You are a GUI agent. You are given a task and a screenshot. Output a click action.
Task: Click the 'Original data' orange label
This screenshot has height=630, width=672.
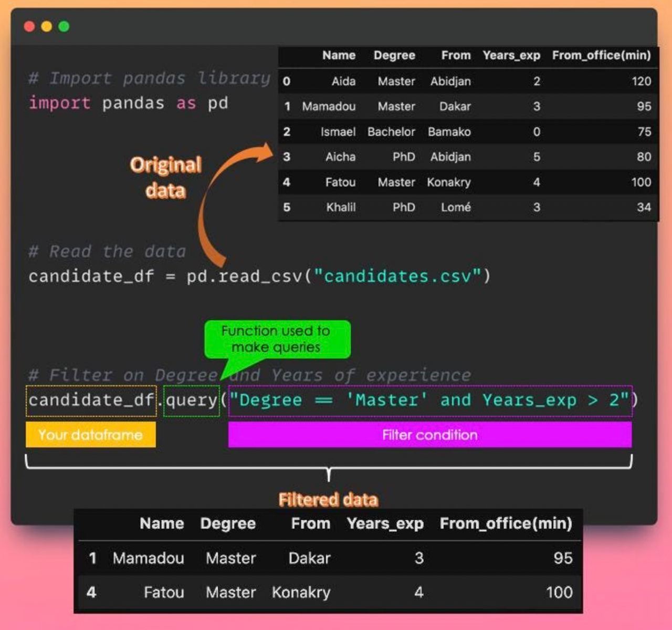point(166,177)
